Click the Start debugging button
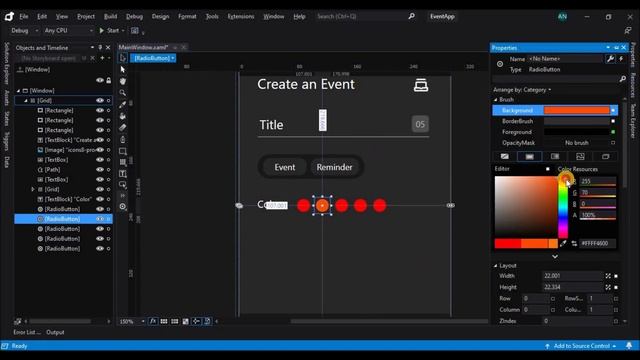This screenshot has height=360, width=640. [109, 31]
